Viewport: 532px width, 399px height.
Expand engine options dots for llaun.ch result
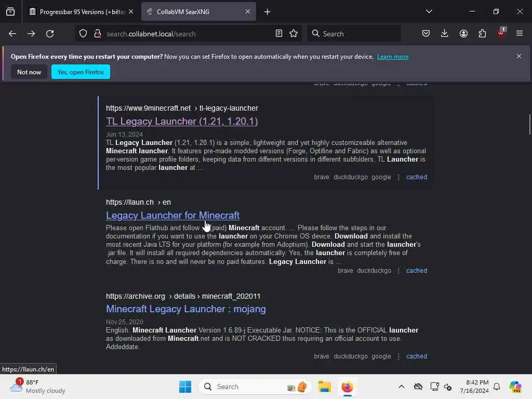398,271
